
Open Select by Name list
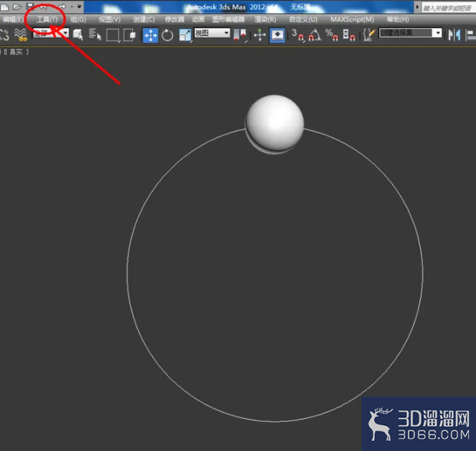(x=95, y=34)
